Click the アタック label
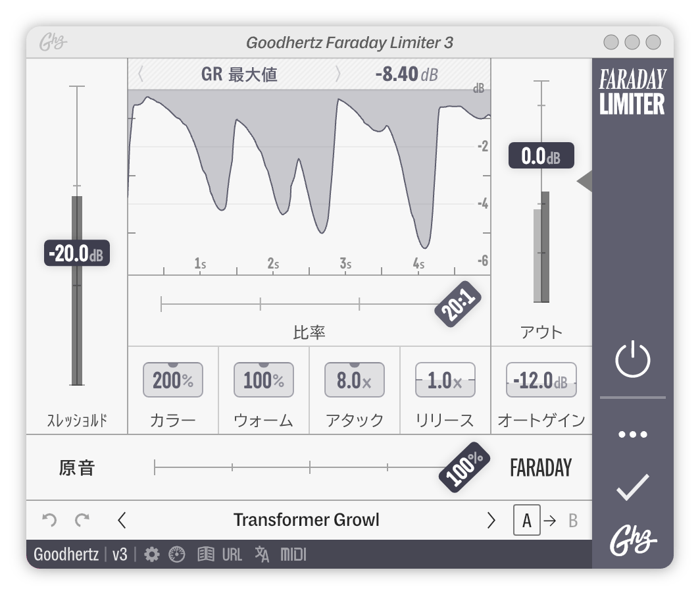 [x=355, y=420]
